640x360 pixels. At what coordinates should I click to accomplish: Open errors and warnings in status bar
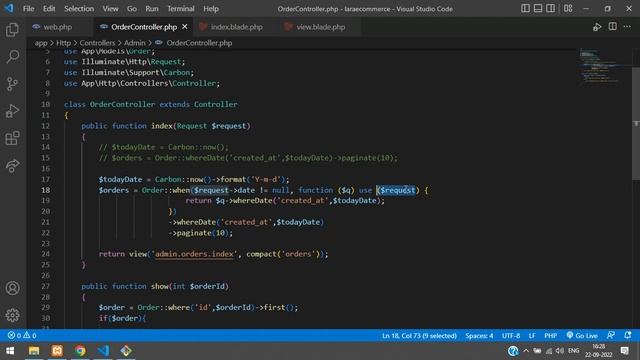click(22, 336)
